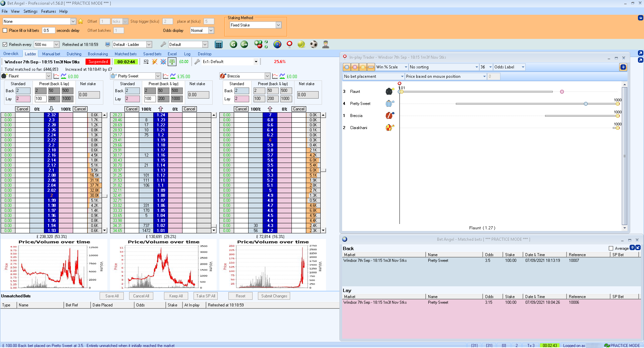
Task: Toggle the Refresh every checkbox
Action: 5,45
